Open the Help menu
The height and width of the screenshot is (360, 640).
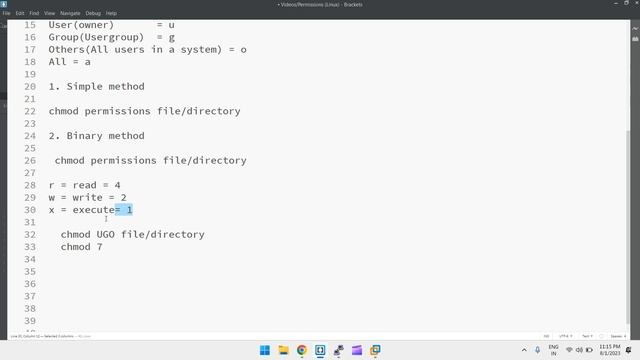point(111,13)
